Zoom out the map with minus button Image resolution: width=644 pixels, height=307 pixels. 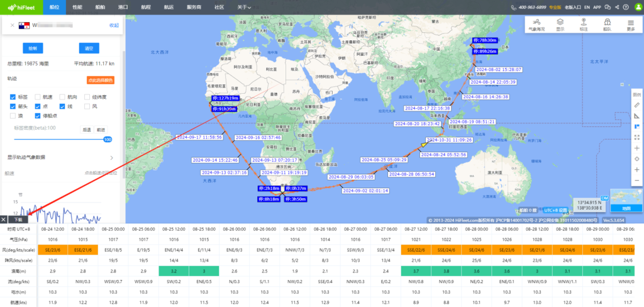pos(637,180)
